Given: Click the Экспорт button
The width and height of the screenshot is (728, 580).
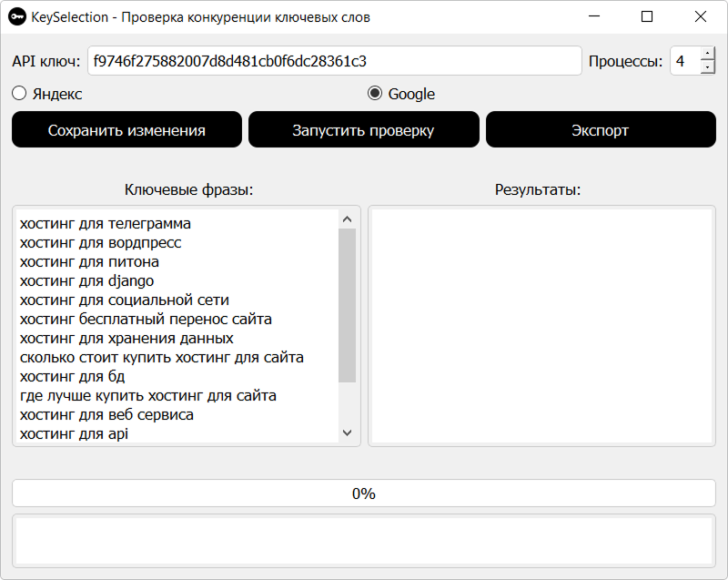Looking at the screenshot, I should click(x=601, y=129).
